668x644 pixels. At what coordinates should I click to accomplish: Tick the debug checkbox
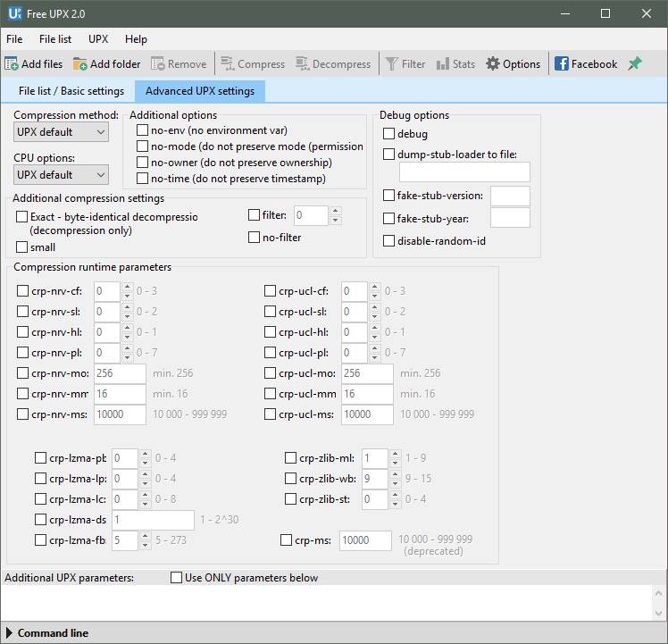(x=388, y=134)
